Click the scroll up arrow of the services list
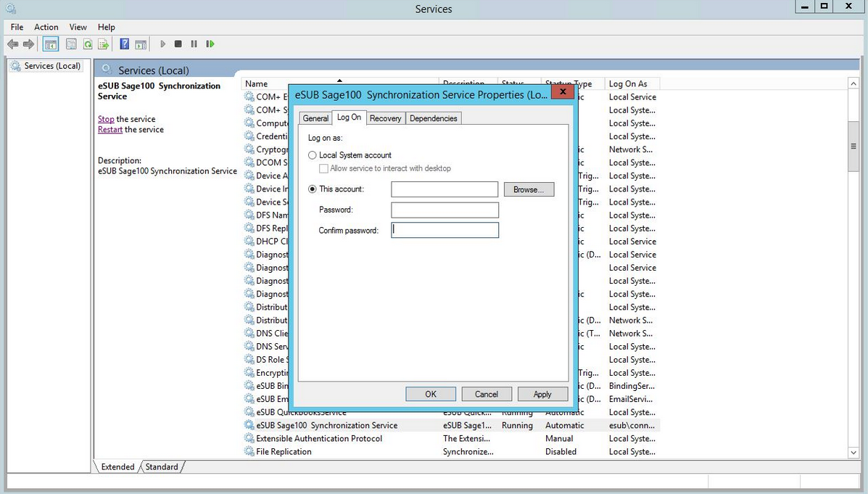868x494 pixels. pos(853,83)
